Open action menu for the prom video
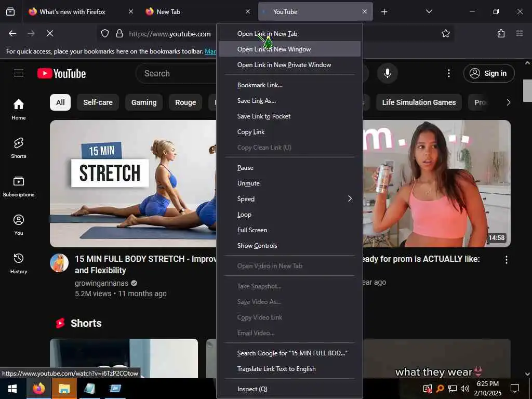Screen dimensions: 532x399 [x=506, y=260]
